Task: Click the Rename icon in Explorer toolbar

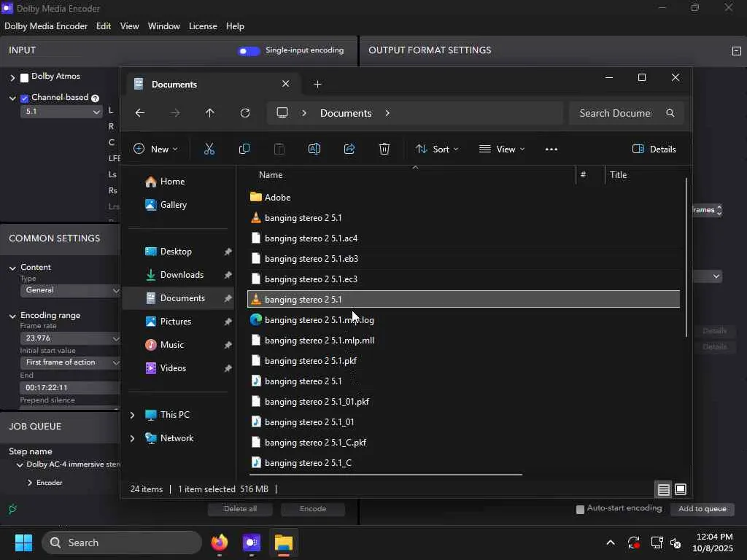Action: point(314,149)
